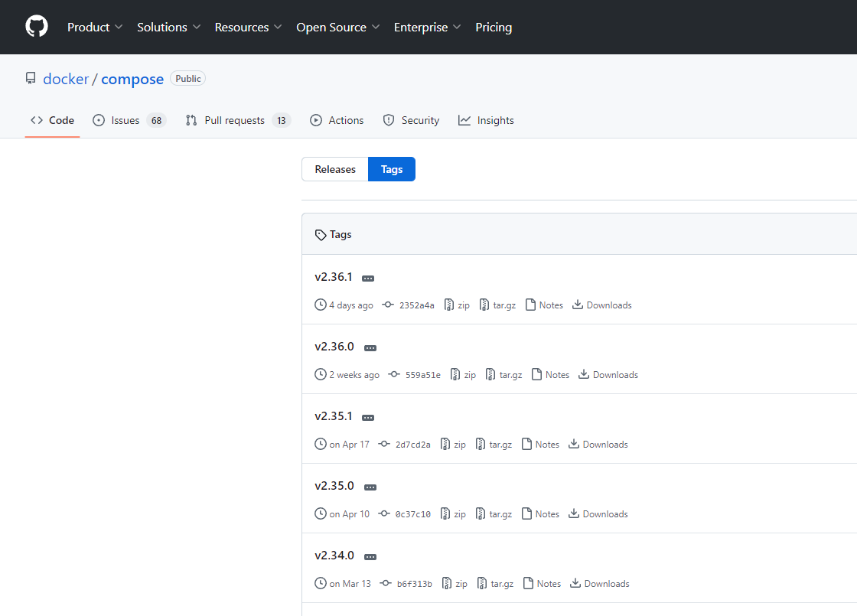Open the v2.36.1 tag
This screenshot has width=857, height=616.
(334, 277)
